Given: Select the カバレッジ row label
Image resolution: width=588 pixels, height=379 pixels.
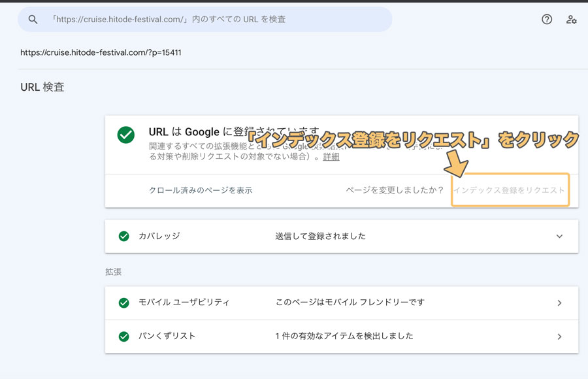Looking at the screenshot, I should (x=159, y=236).
